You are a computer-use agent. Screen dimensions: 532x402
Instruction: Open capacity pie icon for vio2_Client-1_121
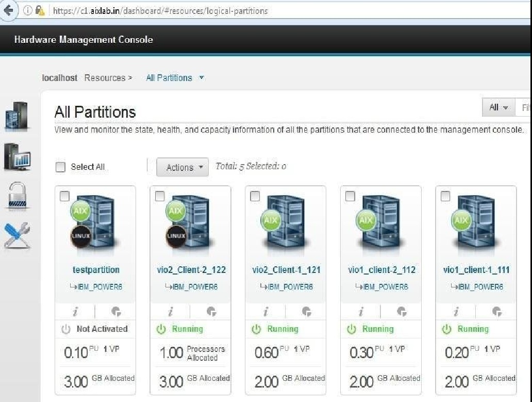tap(306, 311)
